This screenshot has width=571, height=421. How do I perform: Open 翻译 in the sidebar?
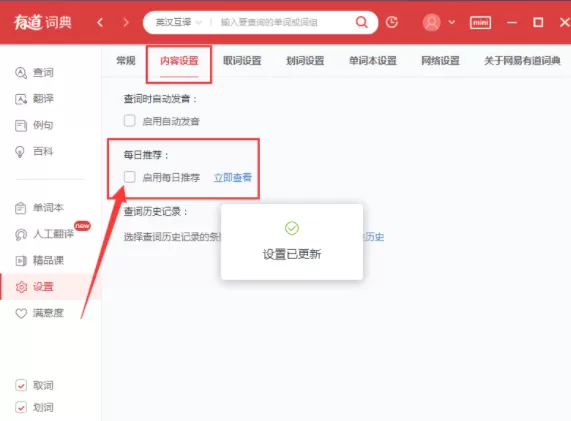click(x=35, y=99)
